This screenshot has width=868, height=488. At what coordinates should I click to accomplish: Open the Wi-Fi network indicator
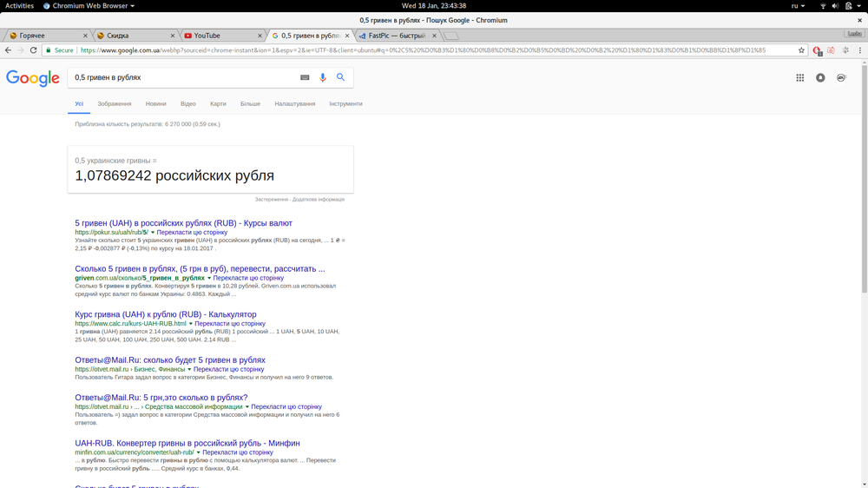click(823, 6)
